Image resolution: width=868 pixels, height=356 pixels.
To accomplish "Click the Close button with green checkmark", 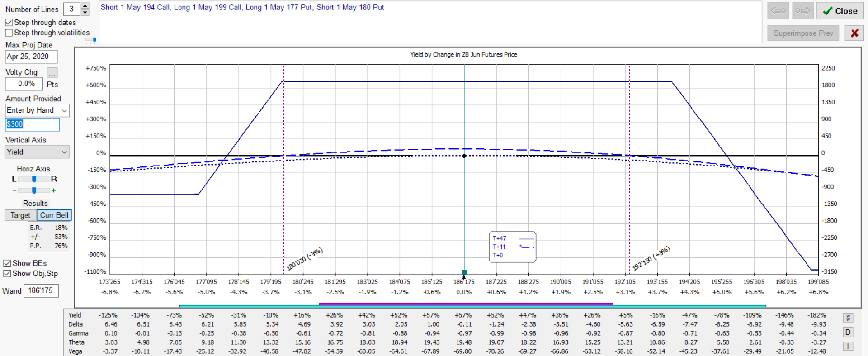I will (840, 11).
